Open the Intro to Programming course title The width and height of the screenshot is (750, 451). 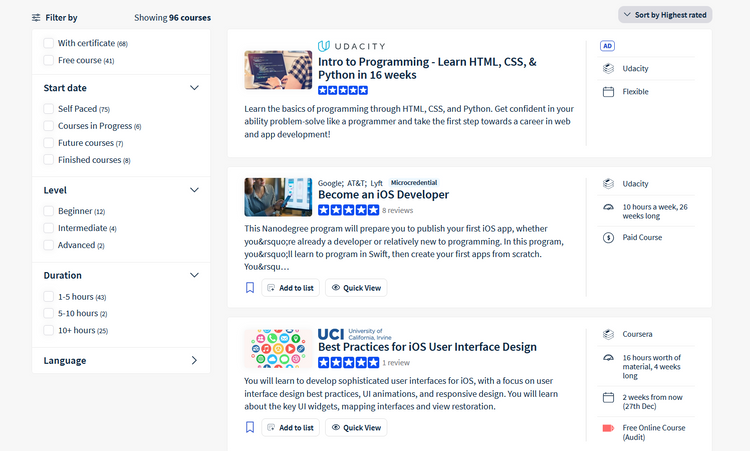tap(427, 68)
